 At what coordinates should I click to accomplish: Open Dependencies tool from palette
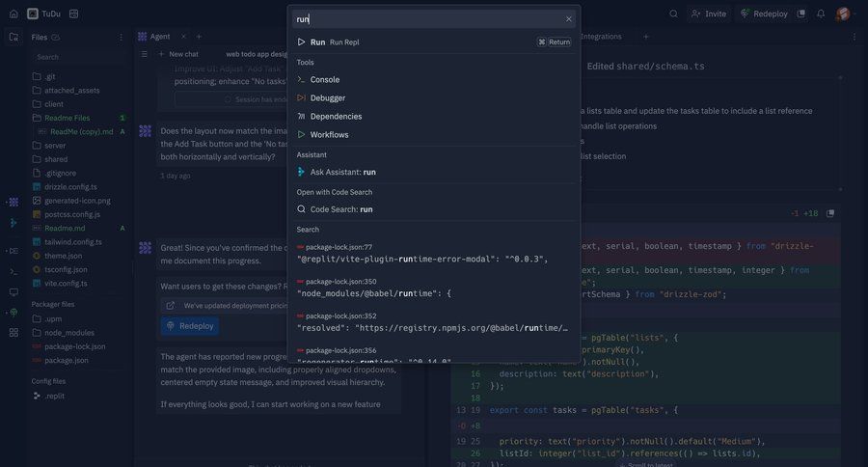[x=433, y=117]
